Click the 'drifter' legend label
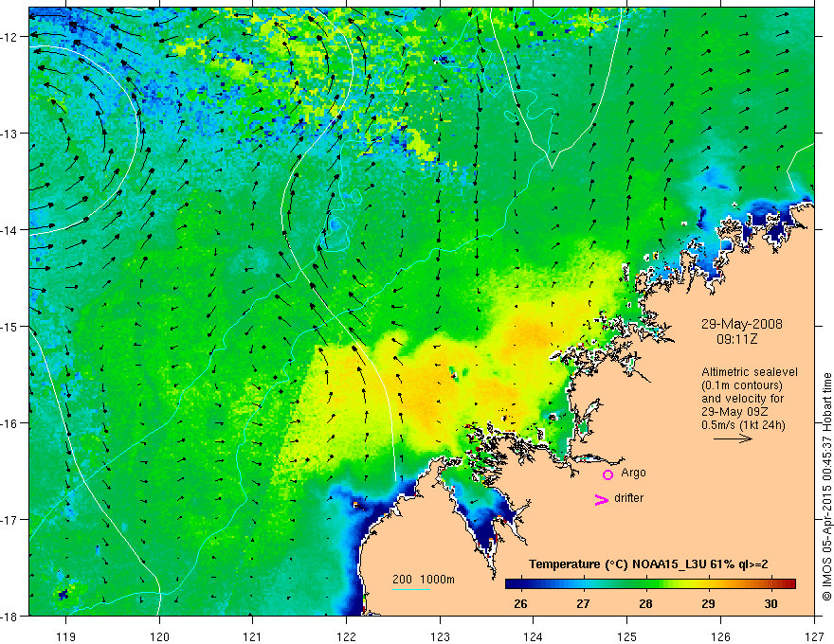 tap(628, 498)
